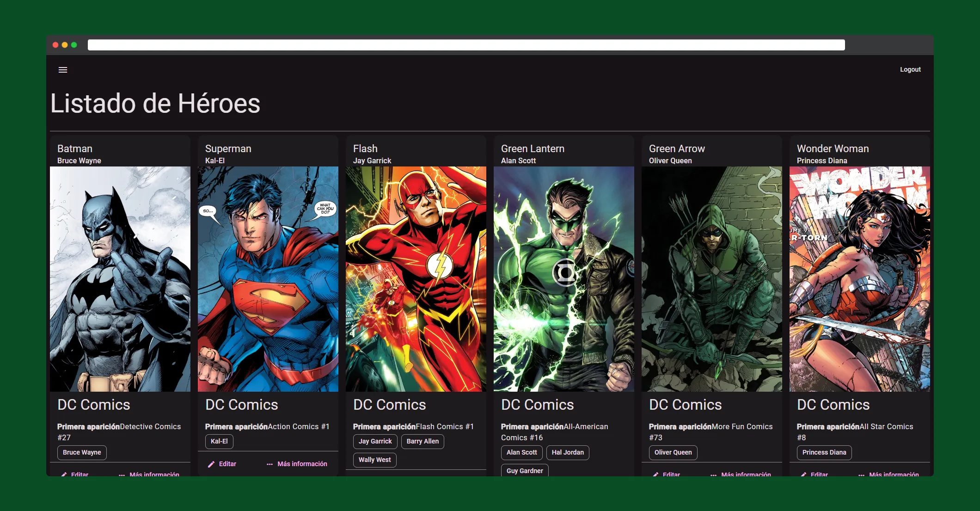
Task: Click the Logout button
Action: coord(910,69)
